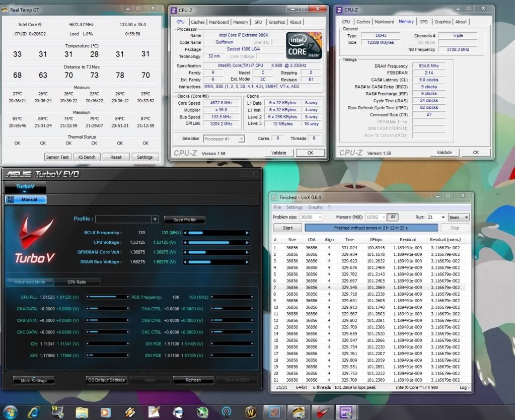Click the BCLK Frequency slider bar
Screen dimensions: 515x420
pos(216,233)
